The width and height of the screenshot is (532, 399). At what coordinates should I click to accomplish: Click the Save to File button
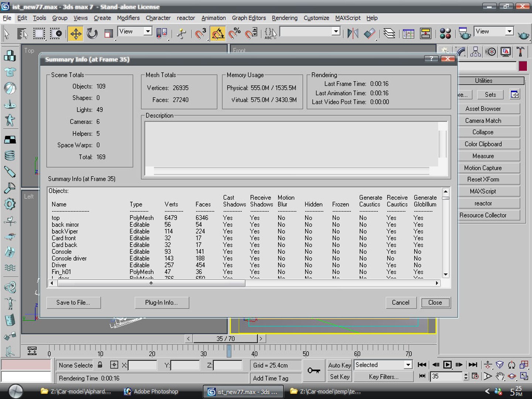tap(73, 303)
